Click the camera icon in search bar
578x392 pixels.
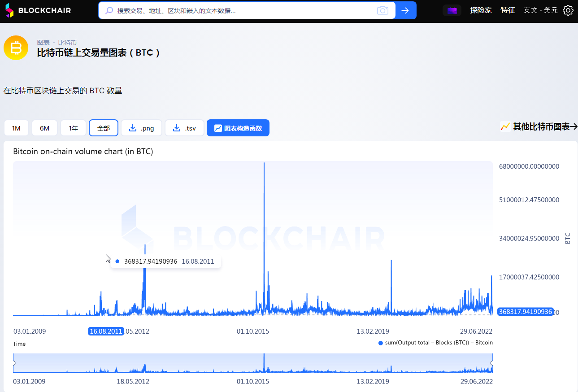[x=382, y=10]
